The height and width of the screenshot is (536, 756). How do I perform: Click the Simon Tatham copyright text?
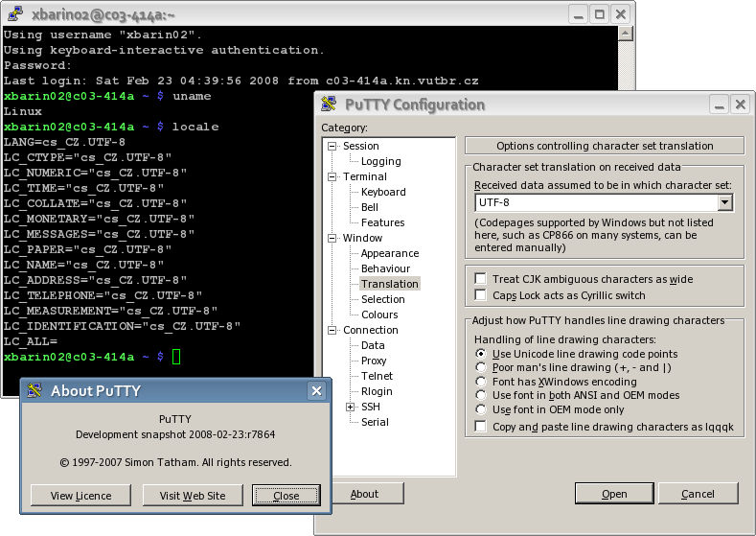click(175, 462)
